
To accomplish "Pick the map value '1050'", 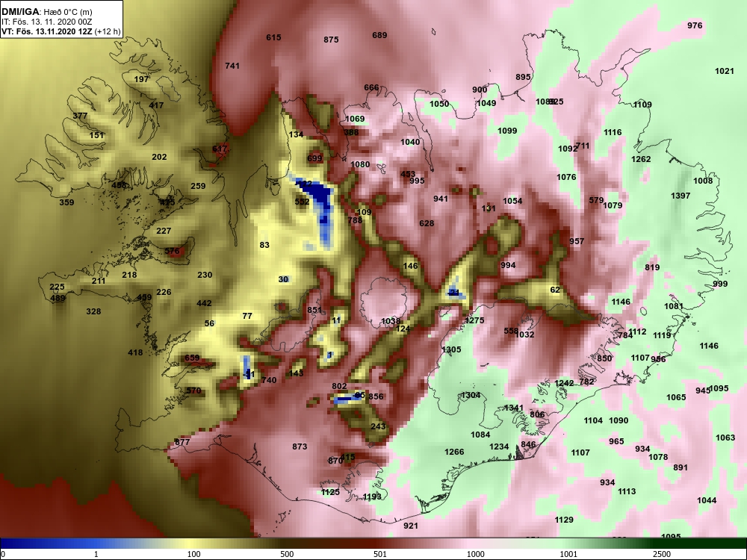I will pos(439,103).
